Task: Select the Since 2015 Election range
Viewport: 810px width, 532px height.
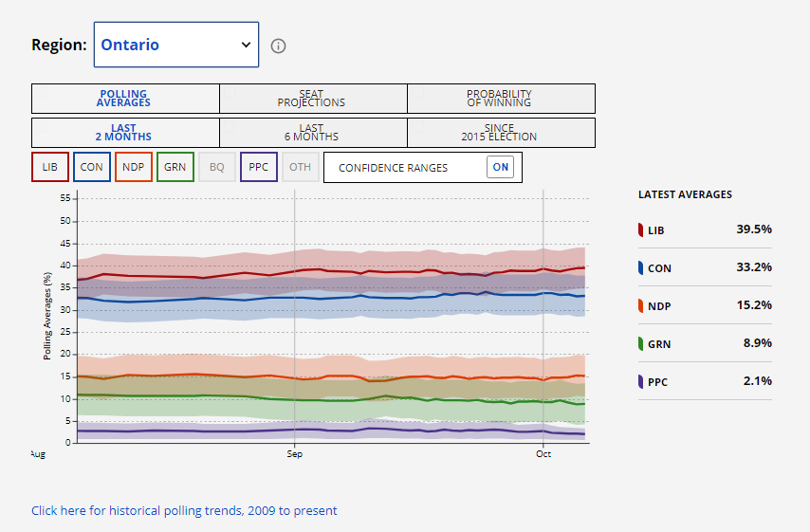Action: pos(501,133)
